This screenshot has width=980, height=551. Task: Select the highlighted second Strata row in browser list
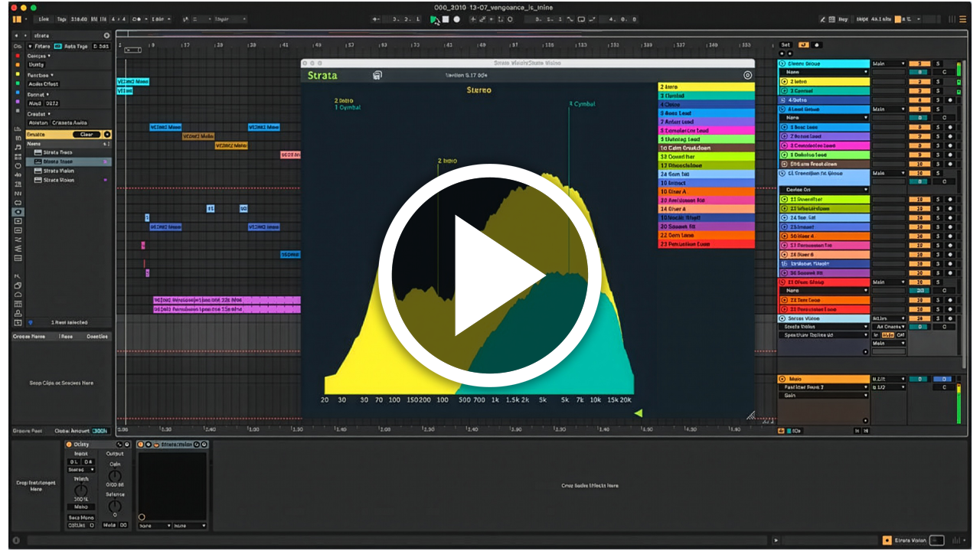point(69,161)
